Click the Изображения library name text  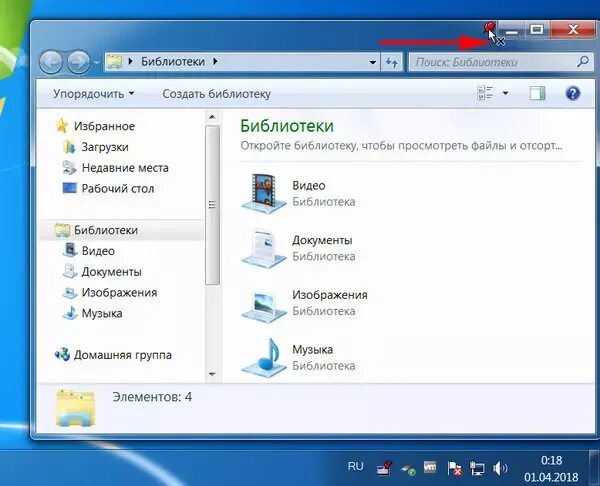[x=330, y=295]
